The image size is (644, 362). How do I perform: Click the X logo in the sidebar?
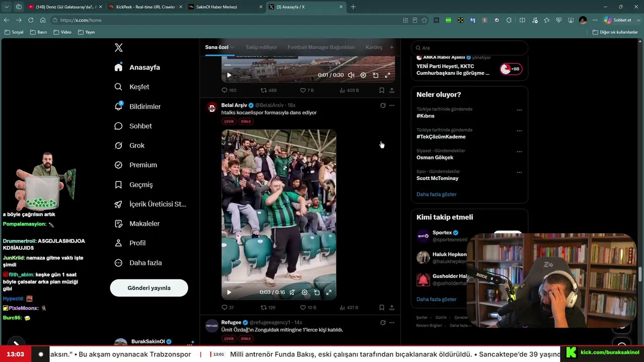(119, 48)
